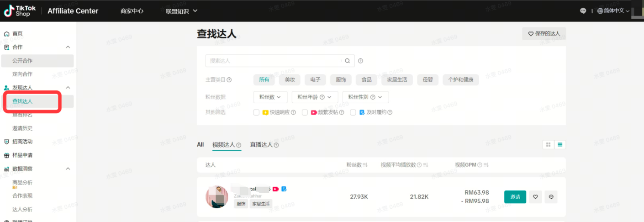Open 查找达人 in sidebar
This screenshot has height=222, width=644.
(37, 101)
